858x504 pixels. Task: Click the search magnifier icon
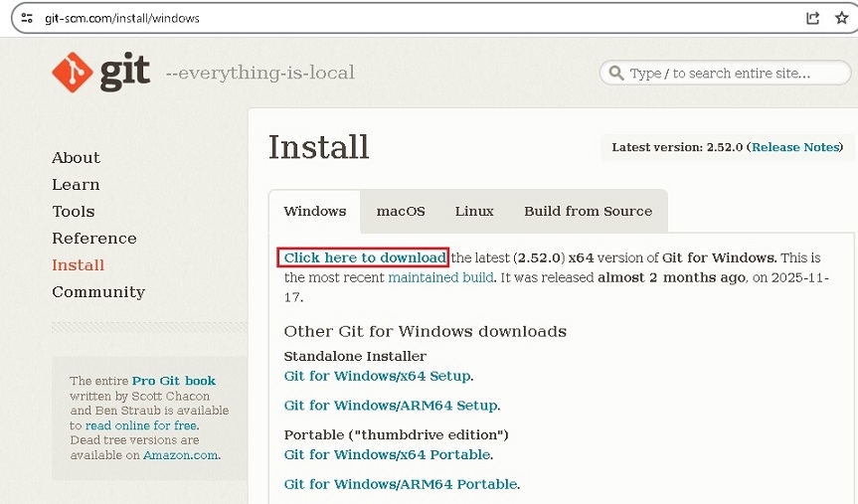coord(616,73)
